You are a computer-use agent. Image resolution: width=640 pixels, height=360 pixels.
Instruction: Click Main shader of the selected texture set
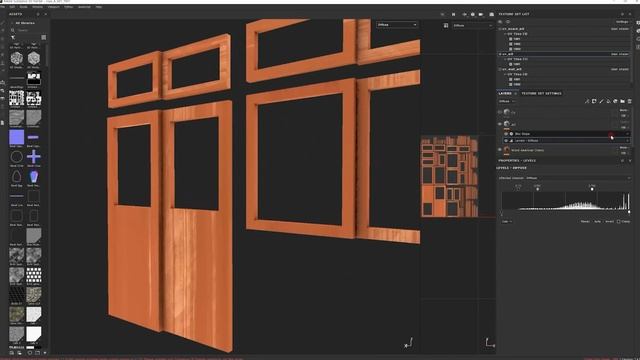620,54
